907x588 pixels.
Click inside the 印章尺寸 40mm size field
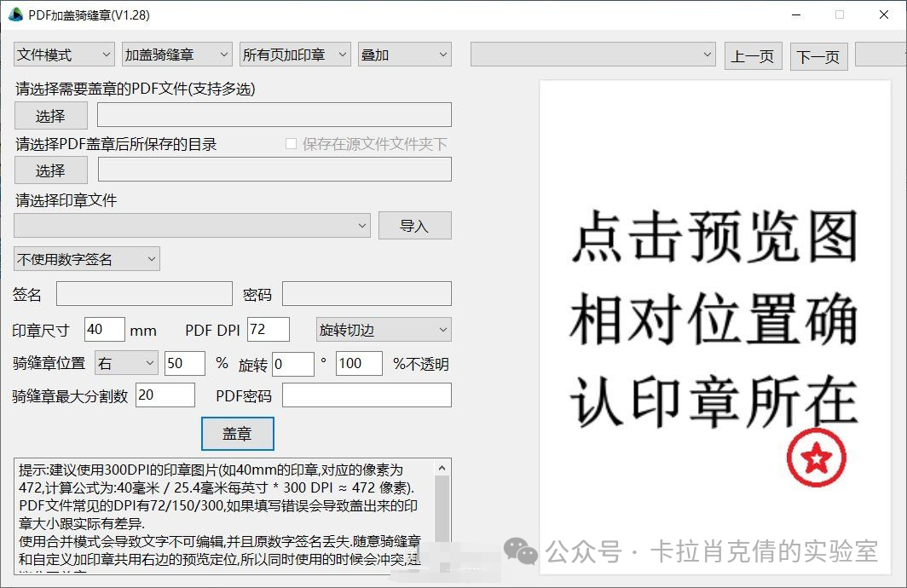(104, 329)
